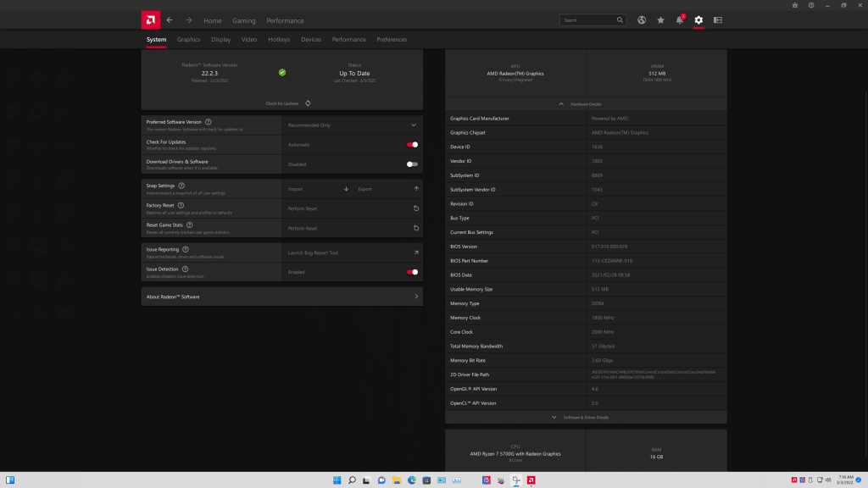The height and width of the screenshot is (488, 868).
Task: Open the Gaming menu
Action: pyautogui.click(x=243, y=20)
